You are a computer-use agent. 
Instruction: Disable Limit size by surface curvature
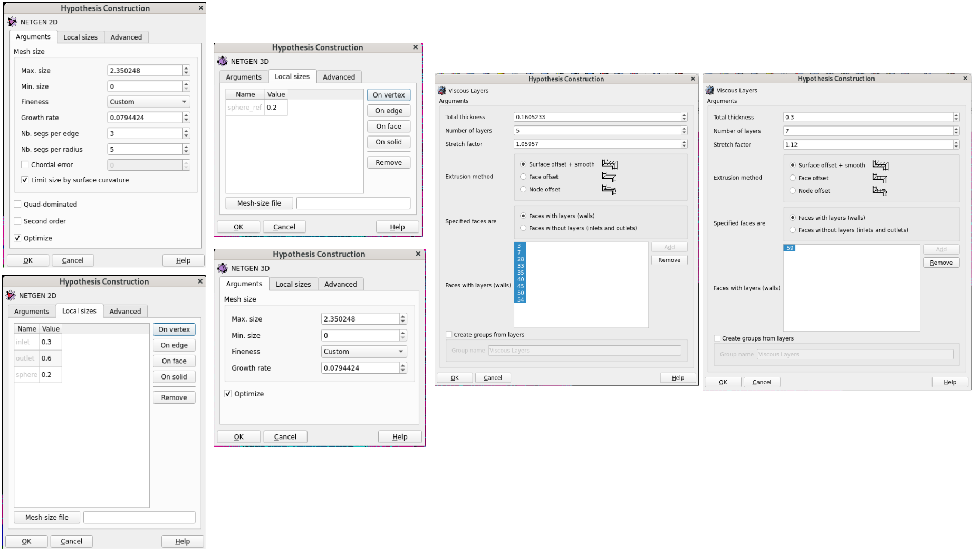[x=25, y=180]
